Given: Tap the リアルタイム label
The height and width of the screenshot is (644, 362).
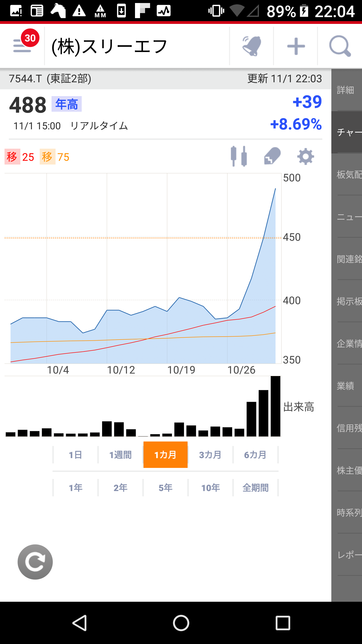Looking at the screenshot, I should (x=99, y=126).
